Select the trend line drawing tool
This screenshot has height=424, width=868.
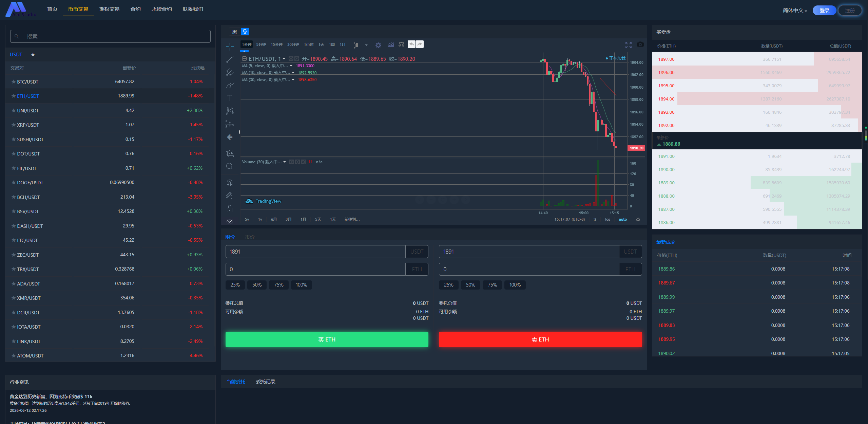(x=230, y=59)
